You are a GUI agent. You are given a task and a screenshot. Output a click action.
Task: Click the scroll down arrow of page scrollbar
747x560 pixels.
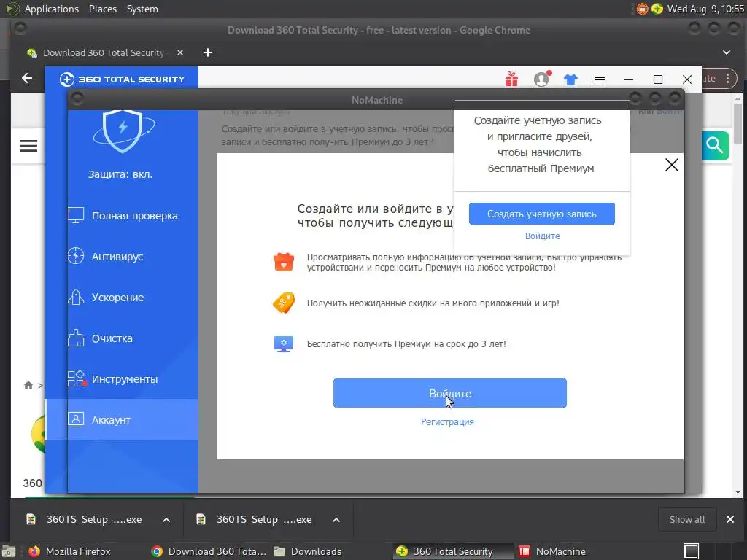tap(738, 492)
